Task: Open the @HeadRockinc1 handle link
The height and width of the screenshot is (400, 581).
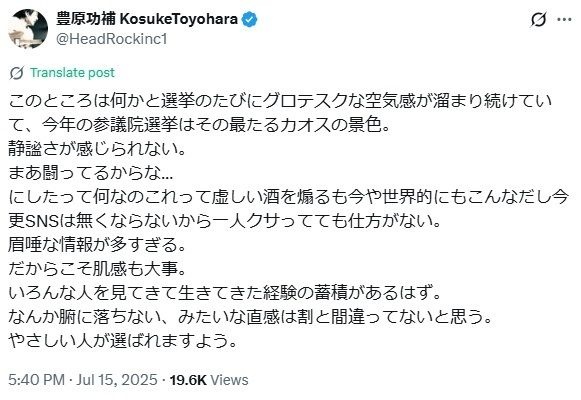Action: (x=112, y=39)
